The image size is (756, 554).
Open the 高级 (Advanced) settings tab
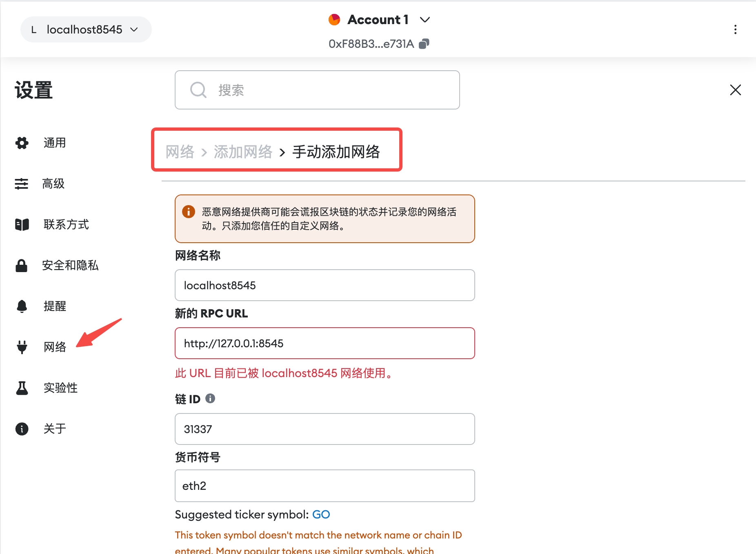click(x=53, y=184)
